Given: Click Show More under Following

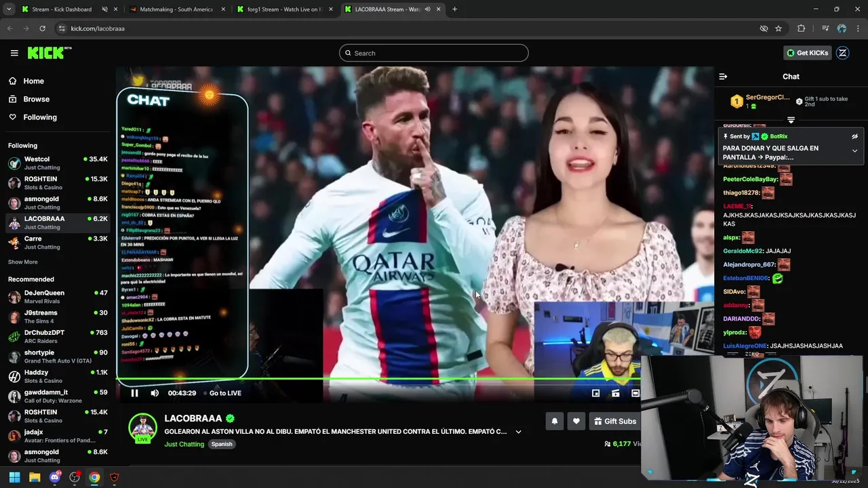Looking at the screenshot, I should tap(23, 262).
